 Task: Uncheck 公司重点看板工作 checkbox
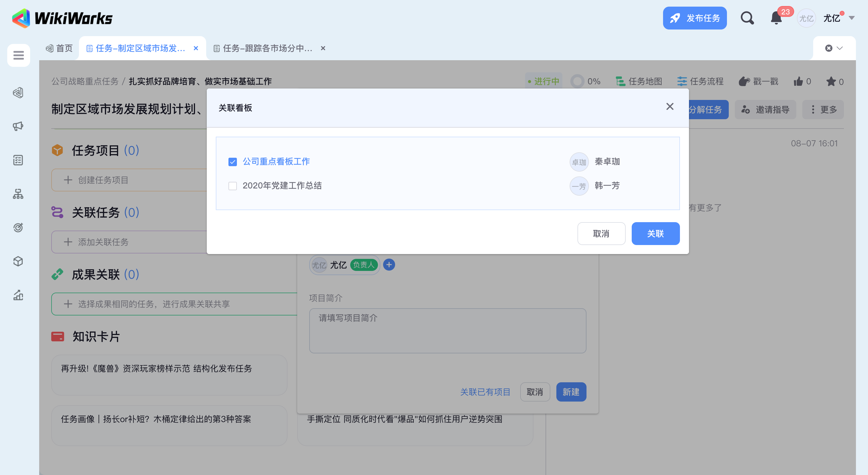(x=232, y=162)
